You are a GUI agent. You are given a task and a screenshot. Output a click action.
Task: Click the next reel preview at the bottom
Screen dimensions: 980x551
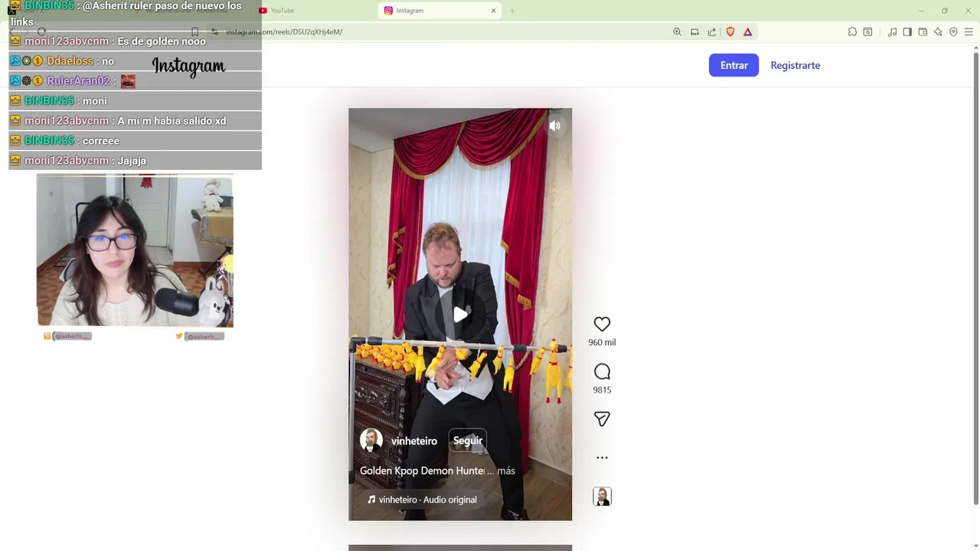point(460,548)
